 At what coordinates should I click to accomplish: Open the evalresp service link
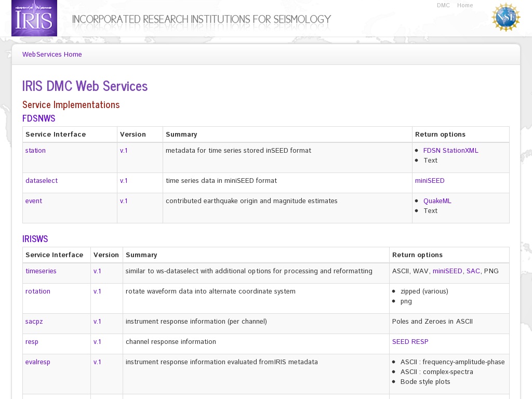tap(38, 362)
